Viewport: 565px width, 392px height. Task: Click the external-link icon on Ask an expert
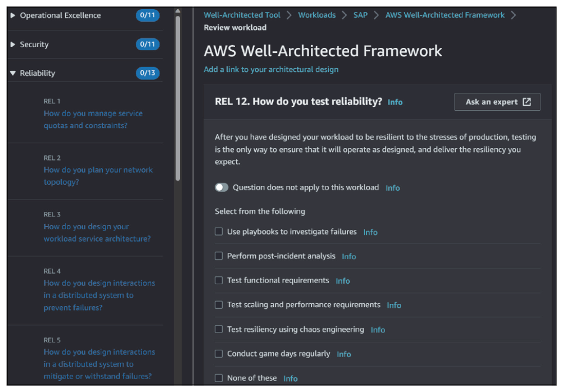click(528, 102)
